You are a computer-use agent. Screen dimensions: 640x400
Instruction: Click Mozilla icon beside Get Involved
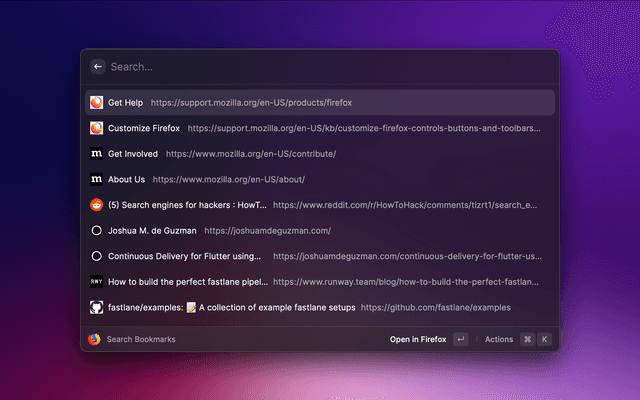(x=96, y=154)
